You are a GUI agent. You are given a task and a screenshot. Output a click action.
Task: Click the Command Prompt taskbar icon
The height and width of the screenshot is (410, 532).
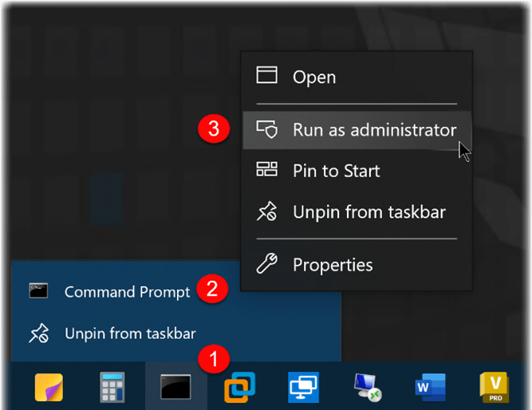(x=175, y=387)
